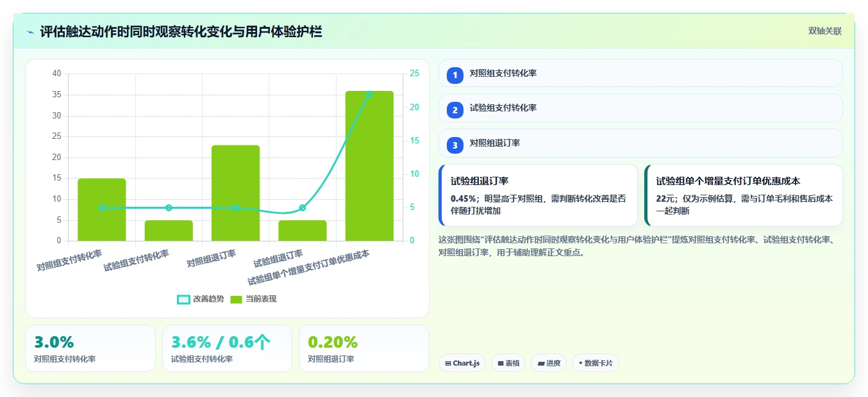Click the 22元 value text
This screenshot has height=397, width=868.
666,199
